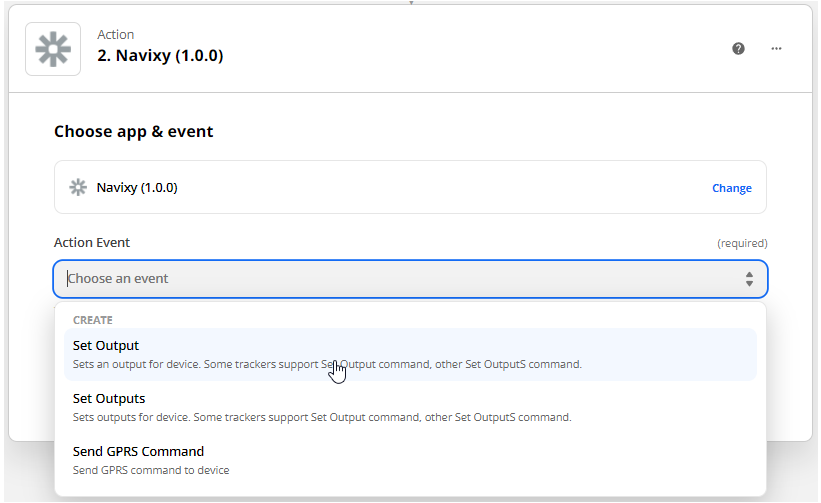Click the small Navixy icon in app field
Viewport: 821px width, 503px height.
[78, 187]
